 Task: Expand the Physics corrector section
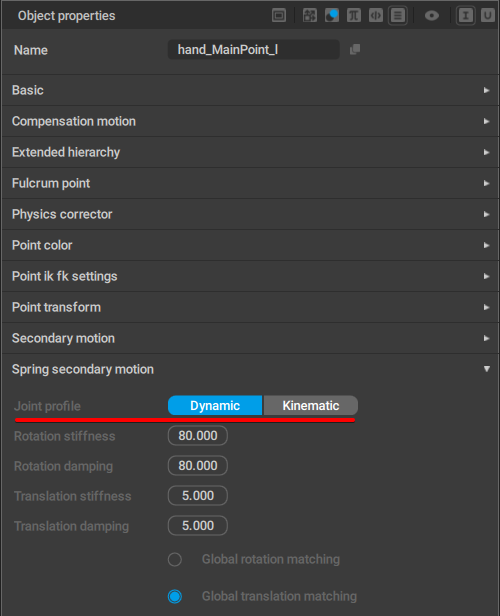click(250, 214)
